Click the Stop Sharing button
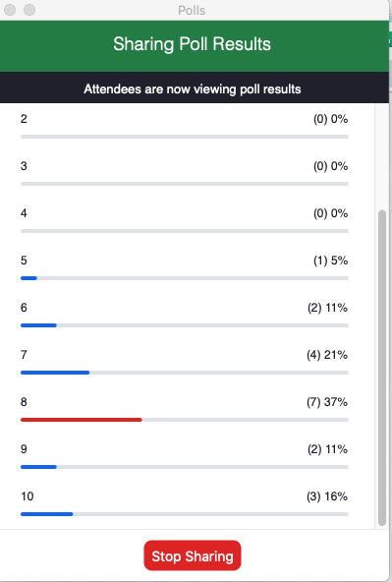 193,555
